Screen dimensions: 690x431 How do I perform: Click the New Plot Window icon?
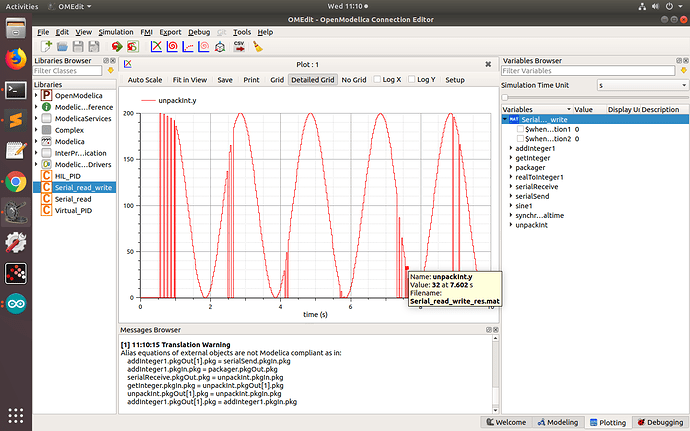click(x=157, y=46)
